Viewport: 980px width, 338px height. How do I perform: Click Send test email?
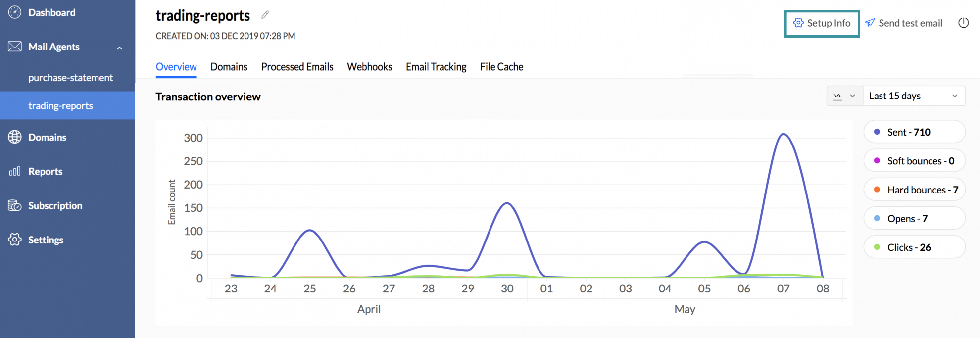pos(904,23)
